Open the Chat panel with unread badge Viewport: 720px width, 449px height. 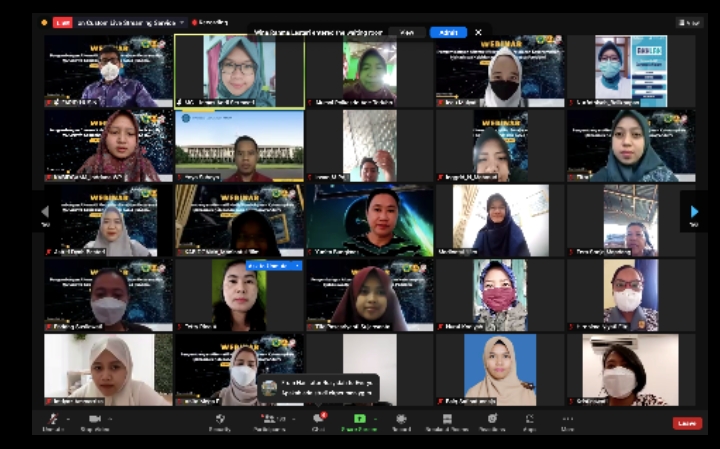(319, 422)
